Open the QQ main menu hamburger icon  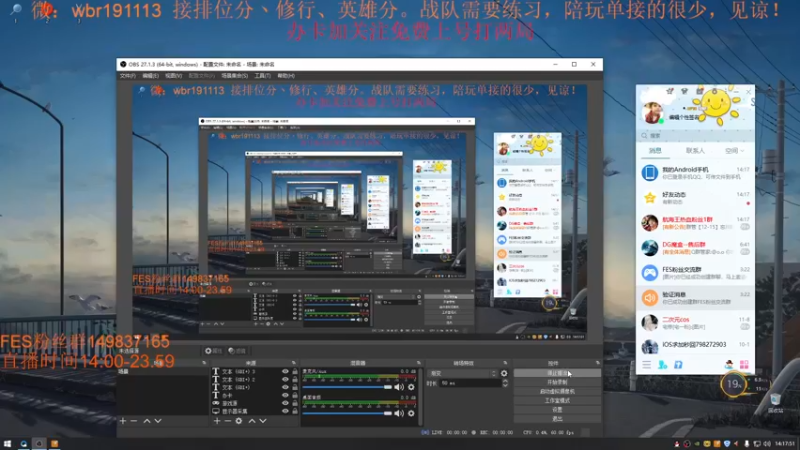click(x=646, y=365)
